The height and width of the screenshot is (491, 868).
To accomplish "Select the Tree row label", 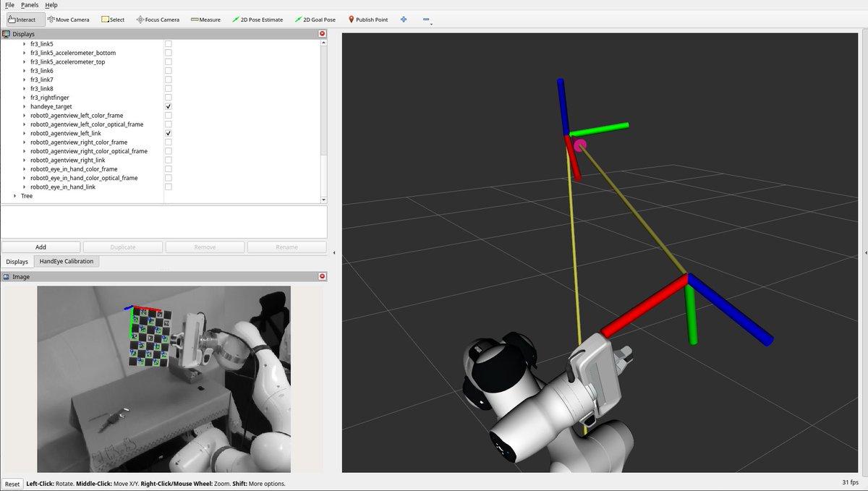I will (x=27, y=195).
